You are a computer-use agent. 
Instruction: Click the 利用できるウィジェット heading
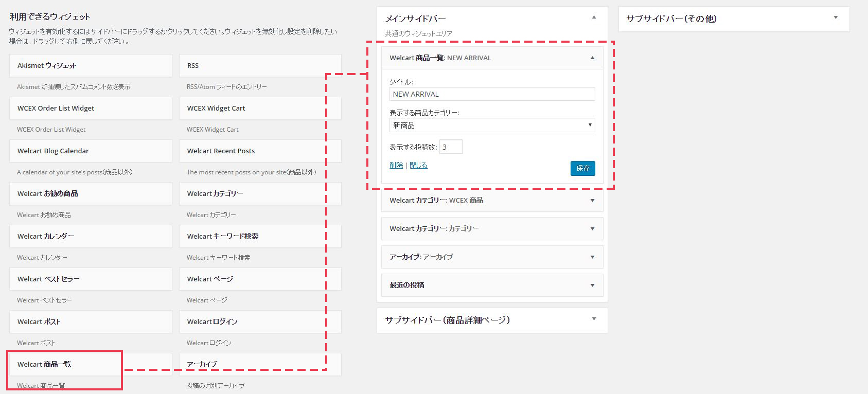tap(50, 16)
